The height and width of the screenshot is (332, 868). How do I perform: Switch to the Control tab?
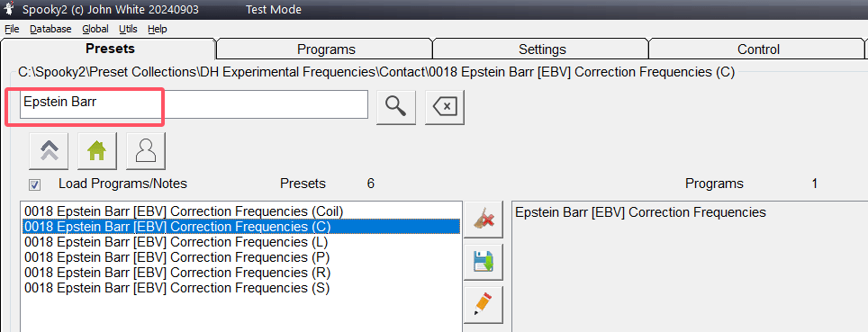(758, 49)
